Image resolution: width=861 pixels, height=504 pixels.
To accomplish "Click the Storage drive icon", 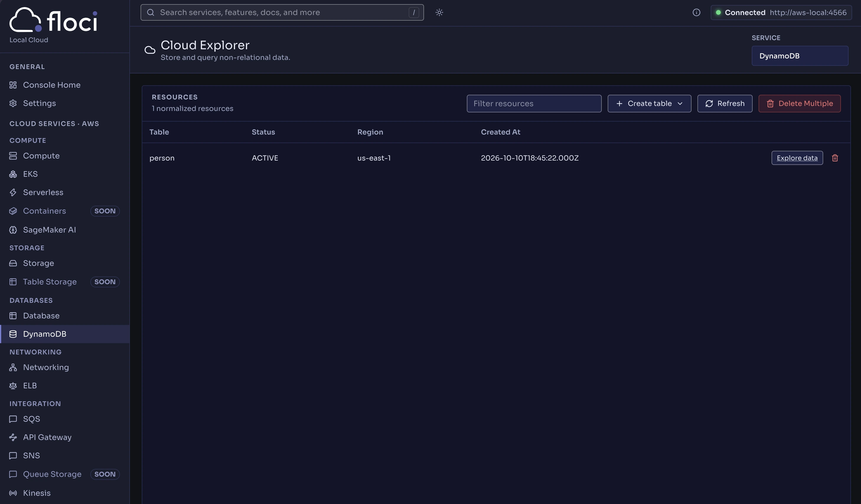I will pos(13,263).
